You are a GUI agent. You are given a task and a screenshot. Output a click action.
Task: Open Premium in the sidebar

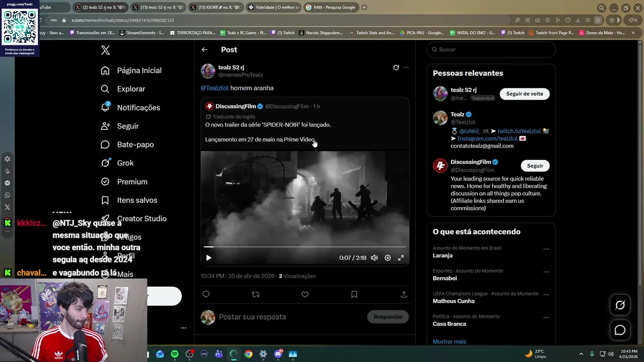[124, 182]
